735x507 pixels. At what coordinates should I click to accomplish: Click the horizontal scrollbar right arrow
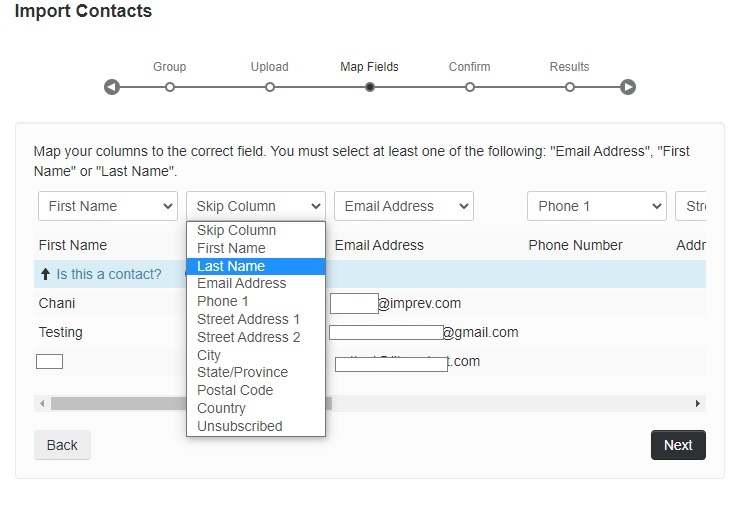(698, 403)
